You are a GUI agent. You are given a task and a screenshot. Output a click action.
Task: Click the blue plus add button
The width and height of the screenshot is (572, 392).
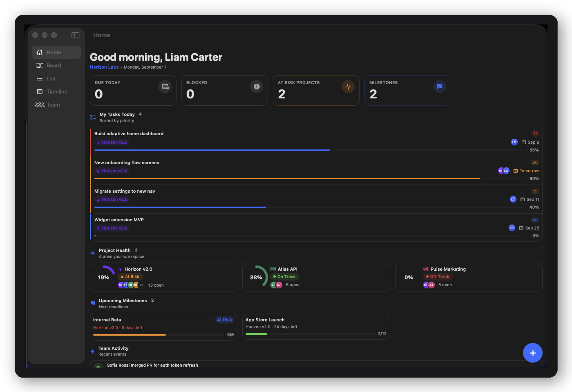(x=533, y=353)
